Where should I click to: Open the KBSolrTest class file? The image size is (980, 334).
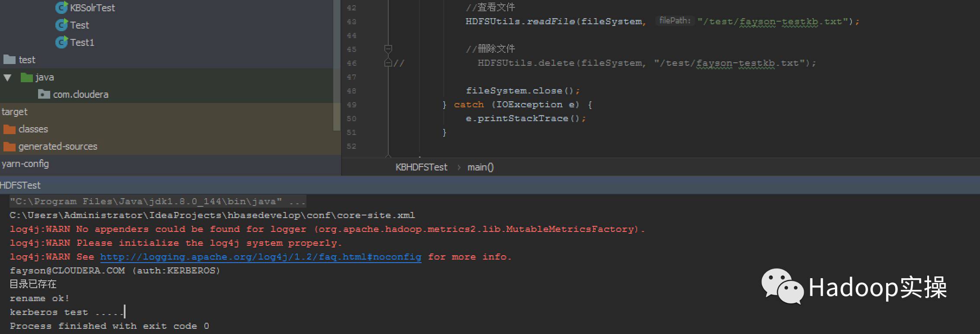[92, 8]
